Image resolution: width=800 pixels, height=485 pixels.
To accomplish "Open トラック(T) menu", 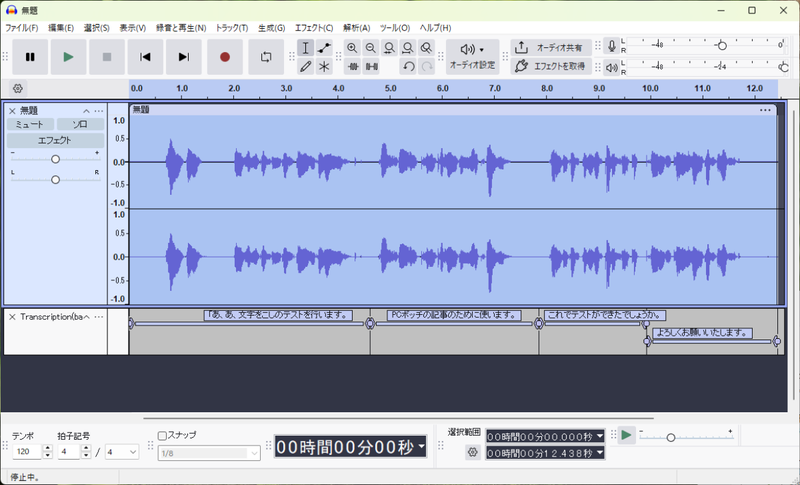I will point(232,28).
